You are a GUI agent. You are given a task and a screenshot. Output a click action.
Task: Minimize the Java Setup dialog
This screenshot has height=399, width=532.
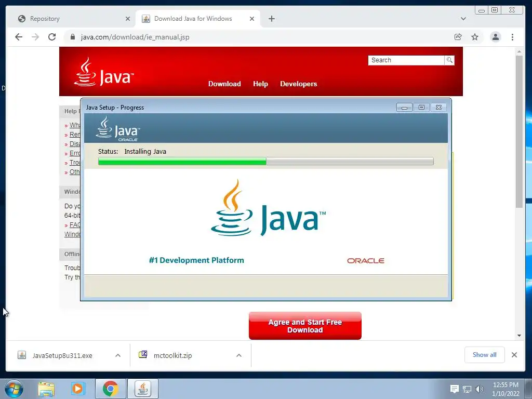click(x=404, y=107)
